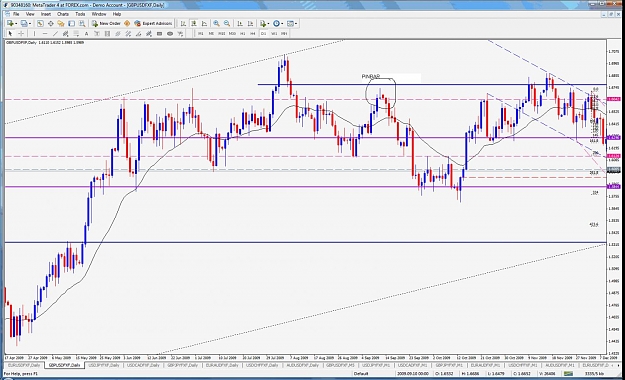This screenshot has height=380, width=625.
Task: Open the Navigator panel icon
Action: coord(61,24)
